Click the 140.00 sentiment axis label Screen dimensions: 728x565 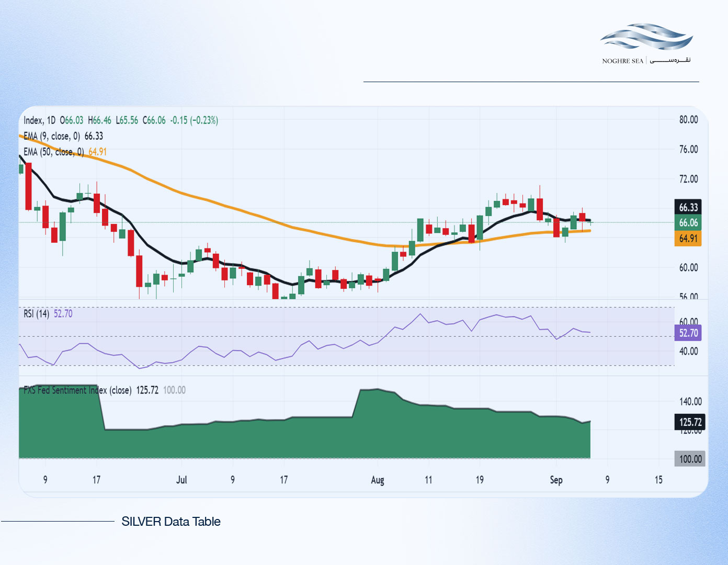pyautogui.click(x=690, y=402)
